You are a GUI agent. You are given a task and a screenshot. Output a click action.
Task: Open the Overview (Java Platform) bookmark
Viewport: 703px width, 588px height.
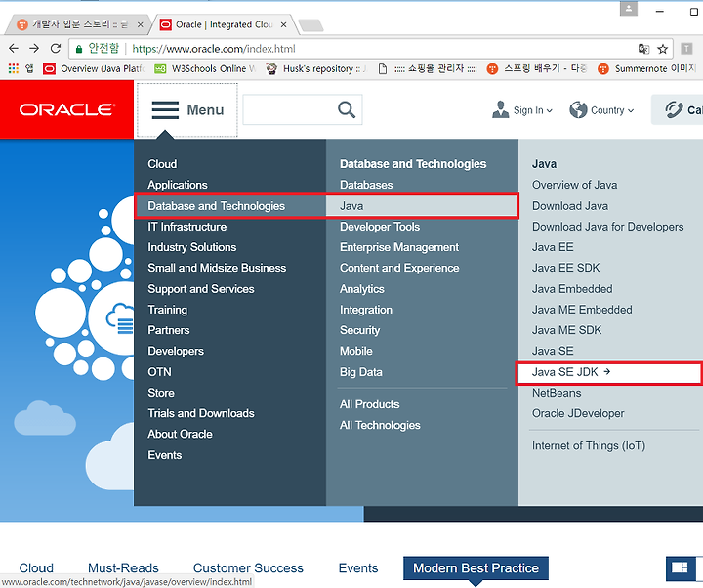click(x=95, y=68)
